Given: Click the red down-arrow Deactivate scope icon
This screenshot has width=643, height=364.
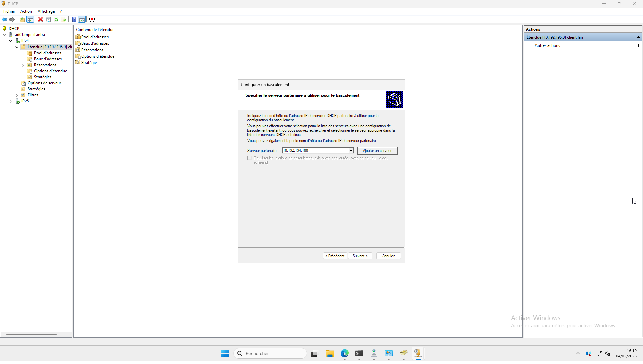Looking at the screenshot, I should pyautogui.click(x=92, y=19).
